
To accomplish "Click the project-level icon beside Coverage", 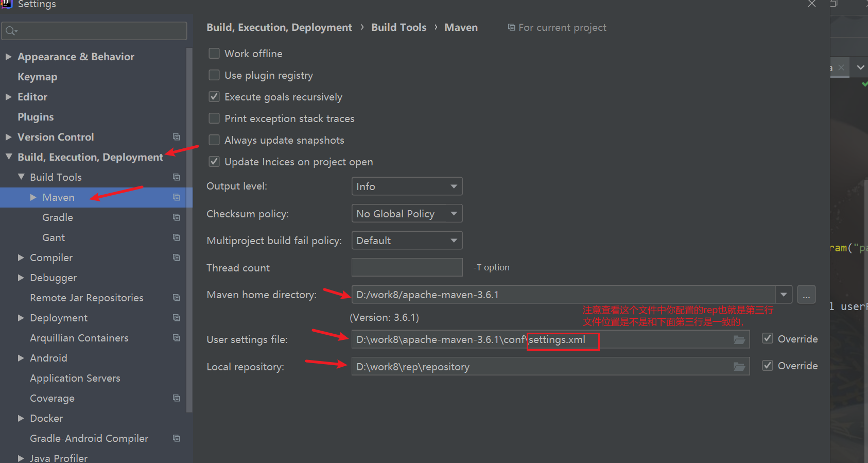I will [177, 398].
